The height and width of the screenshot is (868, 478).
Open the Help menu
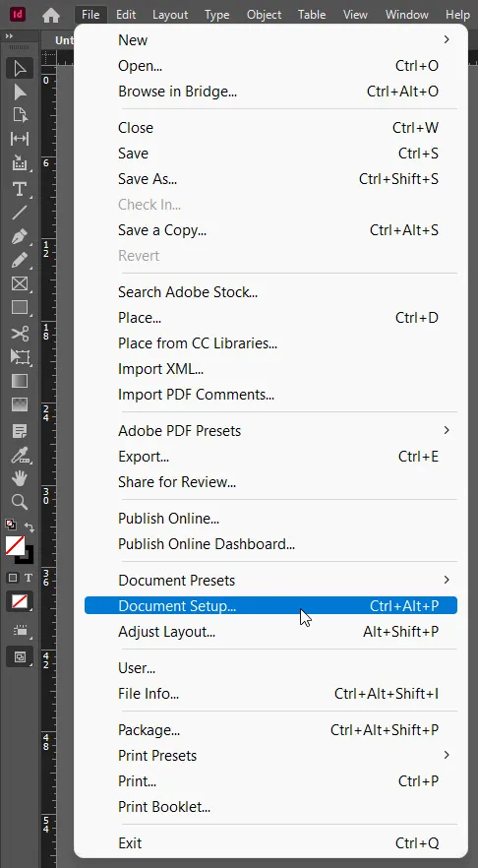pyautogui.click(x=457, y=15)
